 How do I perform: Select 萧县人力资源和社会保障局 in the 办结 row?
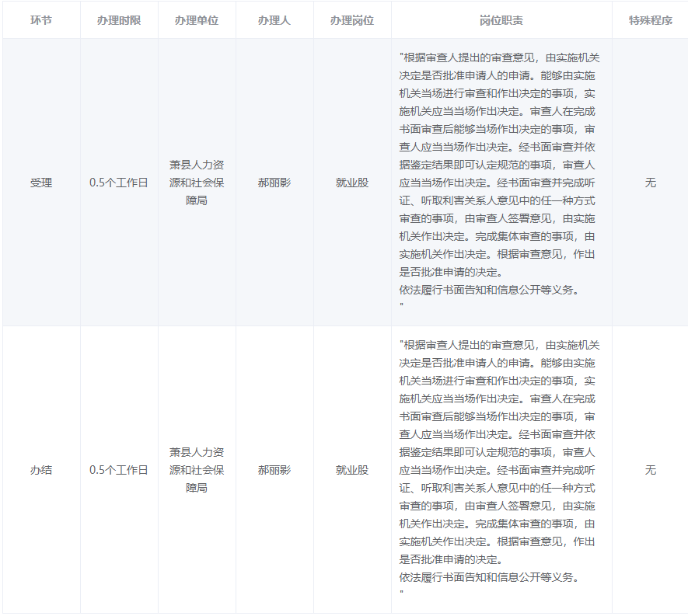point(197,470)
